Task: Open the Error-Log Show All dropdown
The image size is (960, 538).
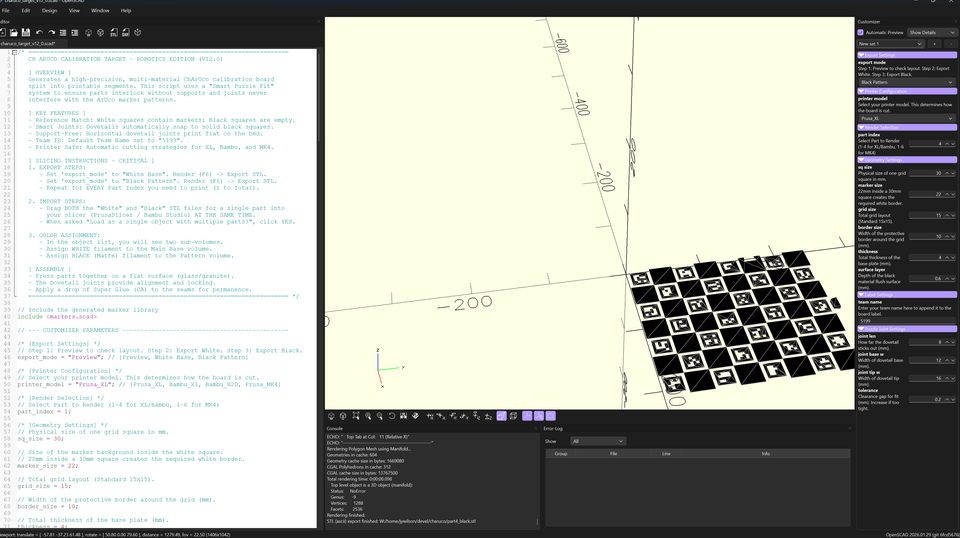Action: pos(598,441)
